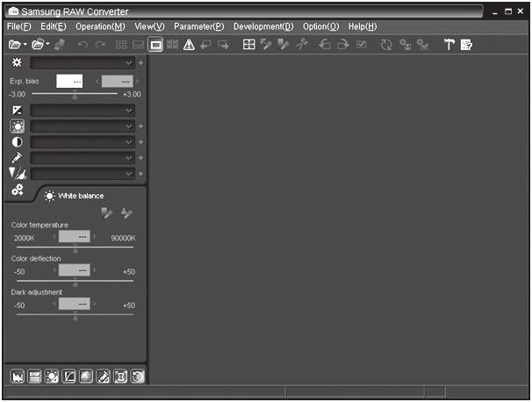Open the Edit(E) menu
Screen dimensions: 532x402
54,26
